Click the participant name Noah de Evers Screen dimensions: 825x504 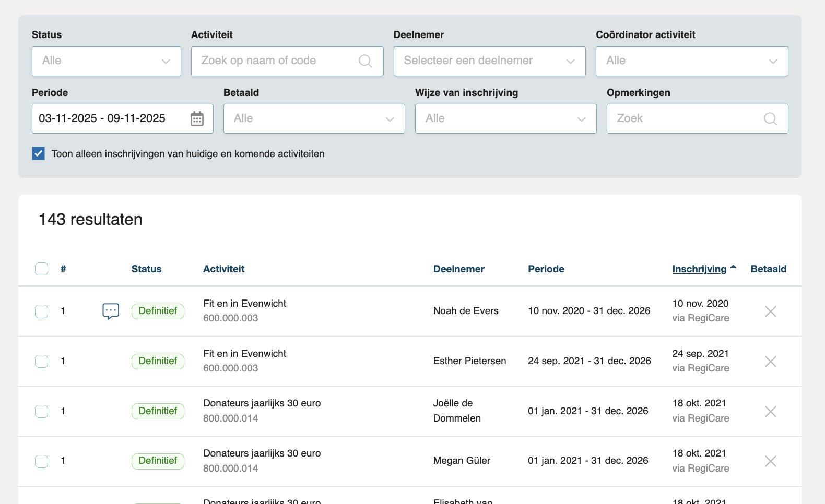click(466, 311)
